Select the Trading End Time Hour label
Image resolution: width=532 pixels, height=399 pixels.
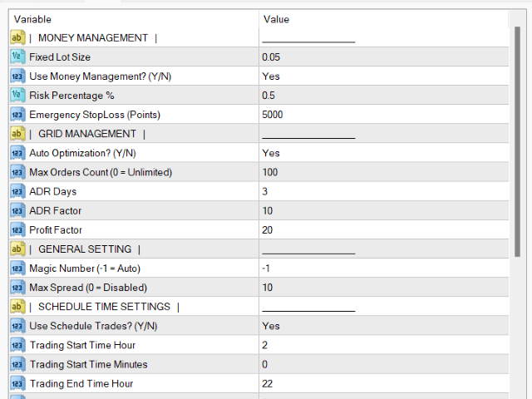[81, 383]
